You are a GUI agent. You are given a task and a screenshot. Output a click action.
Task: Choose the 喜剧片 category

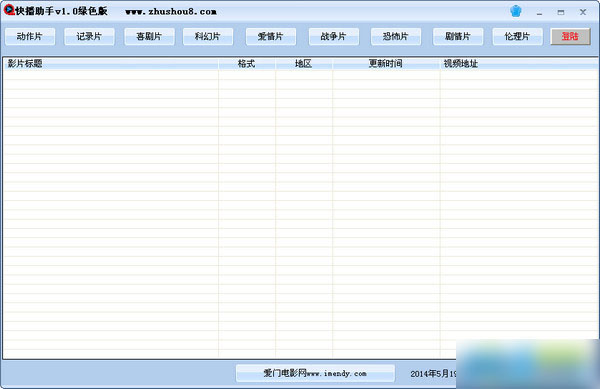pyautogui.click(x=149, y=37)
